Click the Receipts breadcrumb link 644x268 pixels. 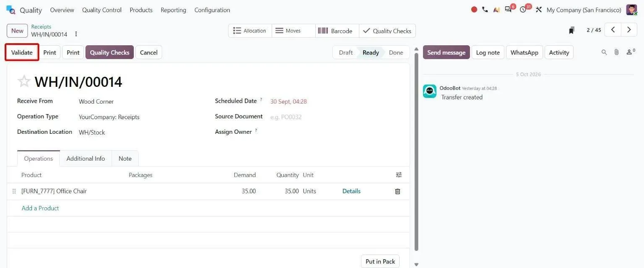click(41, 27)
